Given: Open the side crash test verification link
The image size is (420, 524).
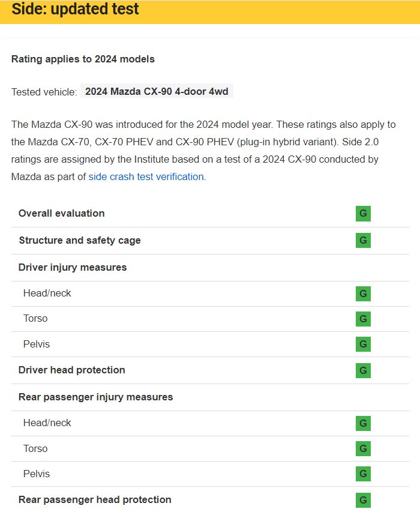Looking at the screenshot, I should pyautogui.click(x=146, y=177).
